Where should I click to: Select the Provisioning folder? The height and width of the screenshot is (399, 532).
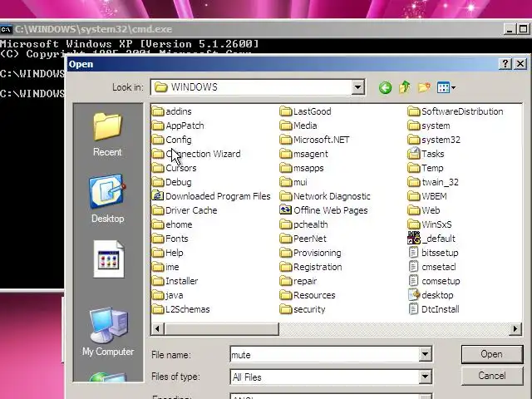pos(311,253)
